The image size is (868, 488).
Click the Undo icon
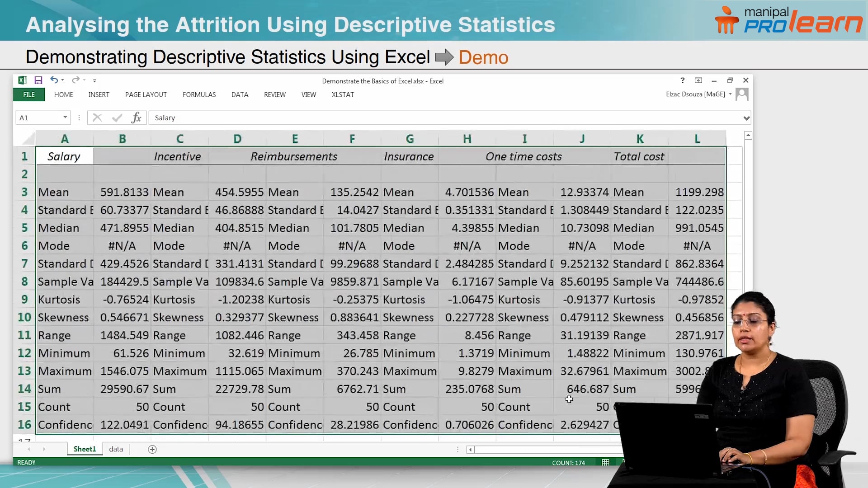(x=53, y=80)
